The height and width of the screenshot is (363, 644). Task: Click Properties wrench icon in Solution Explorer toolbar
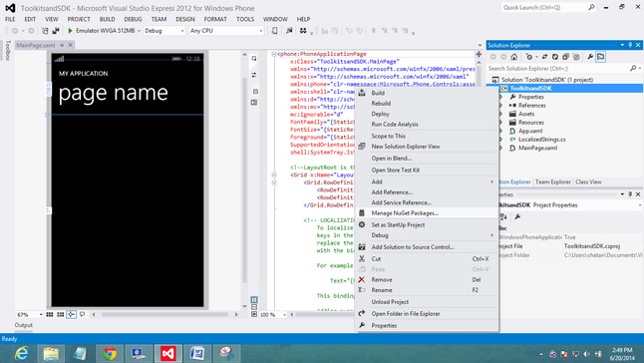click(x=590, y=57)
